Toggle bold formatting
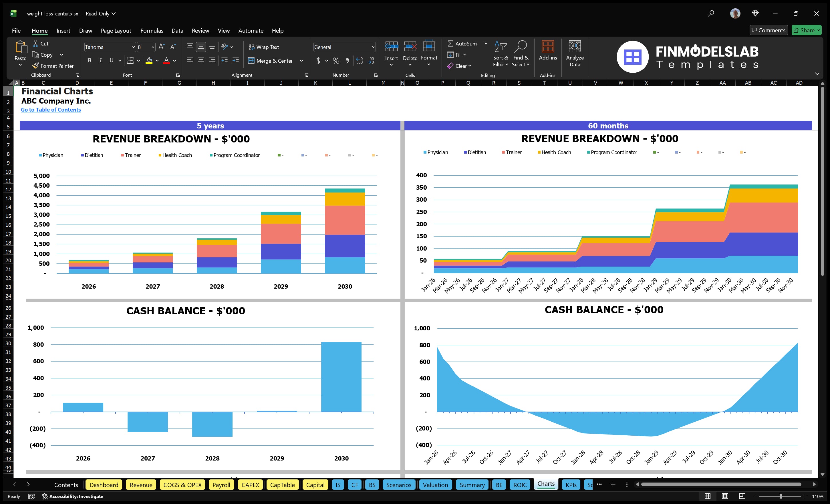The image size is (830, 504). [89, 61]
